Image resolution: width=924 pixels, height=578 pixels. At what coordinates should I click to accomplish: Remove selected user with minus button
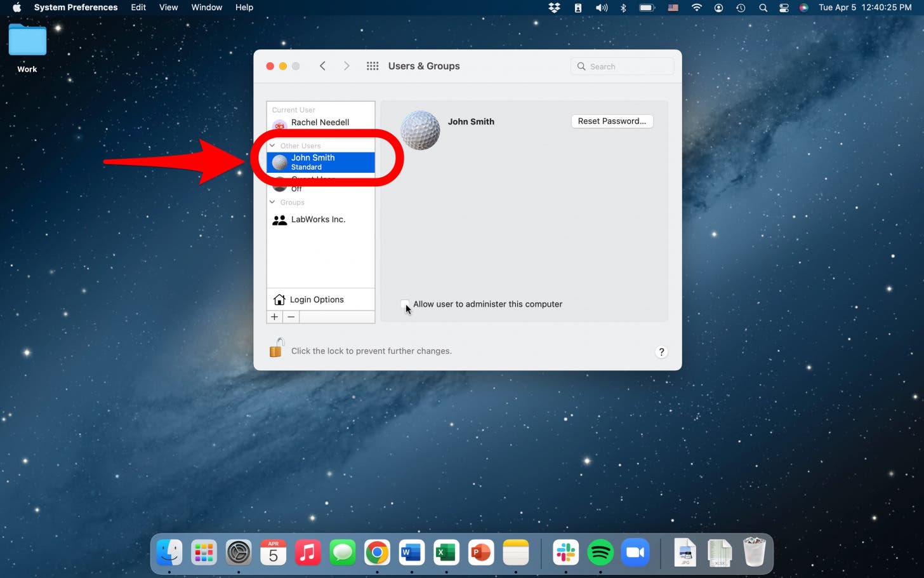click(291, 317)
